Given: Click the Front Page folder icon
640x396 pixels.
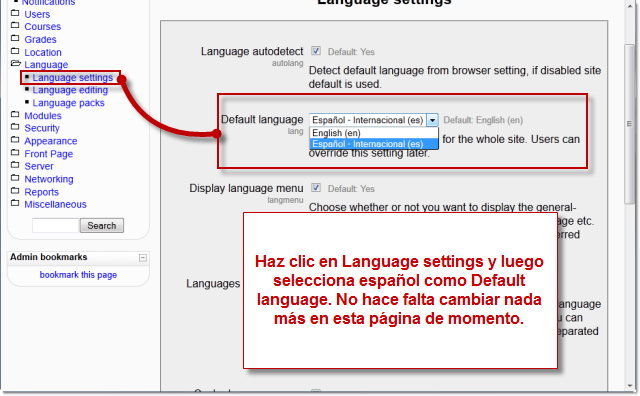Looking at the screenshot, I should tap(15, 153).
